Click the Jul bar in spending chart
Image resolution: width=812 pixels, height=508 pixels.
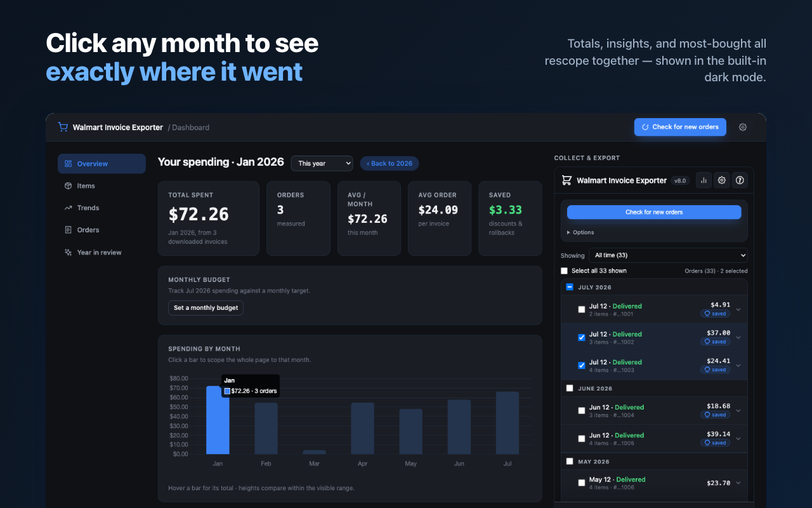[x=507, y=423]
